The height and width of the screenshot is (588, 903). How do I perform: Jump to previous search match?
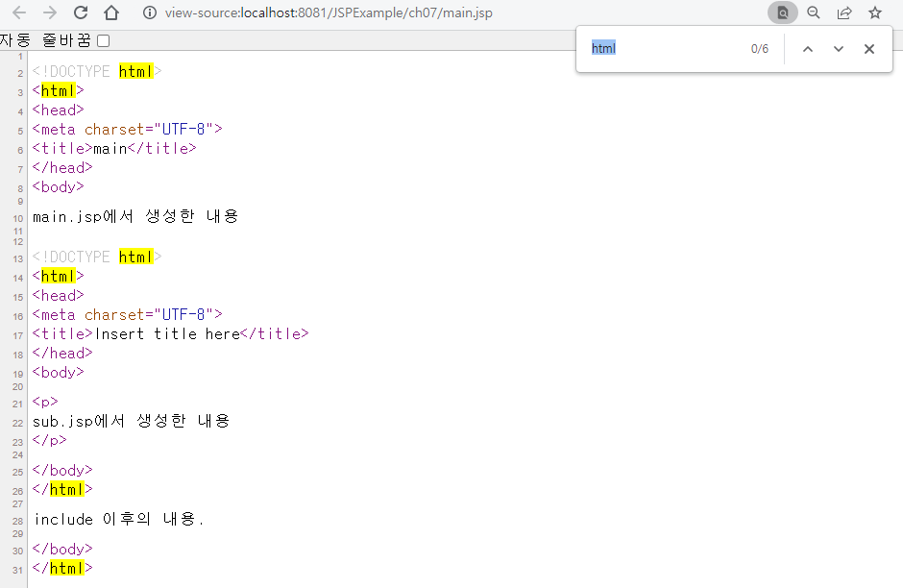[x=808, y=49]
